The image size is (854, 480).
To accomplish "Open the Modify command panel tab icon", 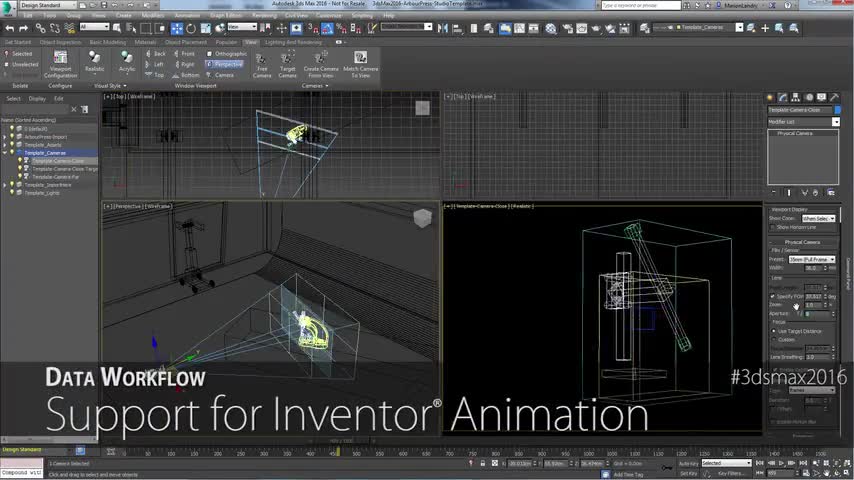I will (x=783, y=98).
